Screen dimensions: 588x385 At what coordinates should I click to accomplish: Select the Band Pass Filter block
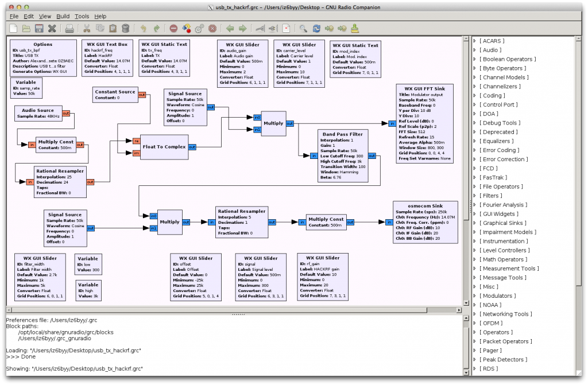342,156
